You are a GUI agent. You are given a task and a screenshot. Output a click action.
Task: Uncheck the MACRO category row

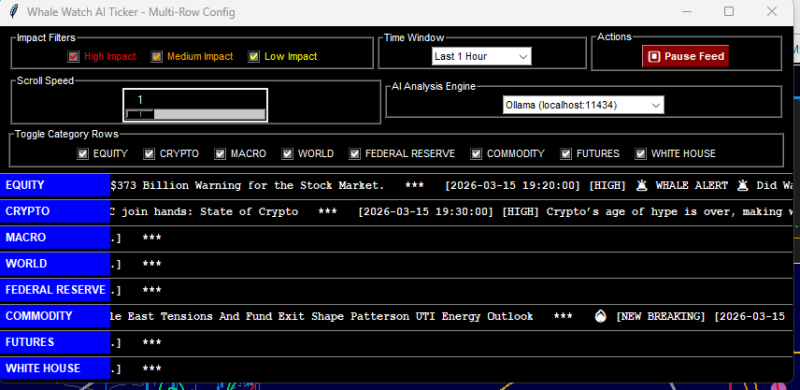220,154
